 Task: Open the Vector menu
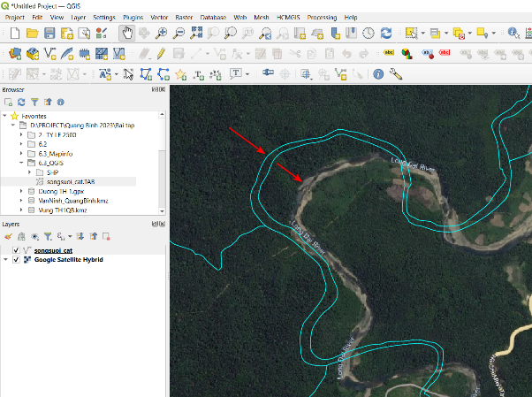tap(159, 18)
